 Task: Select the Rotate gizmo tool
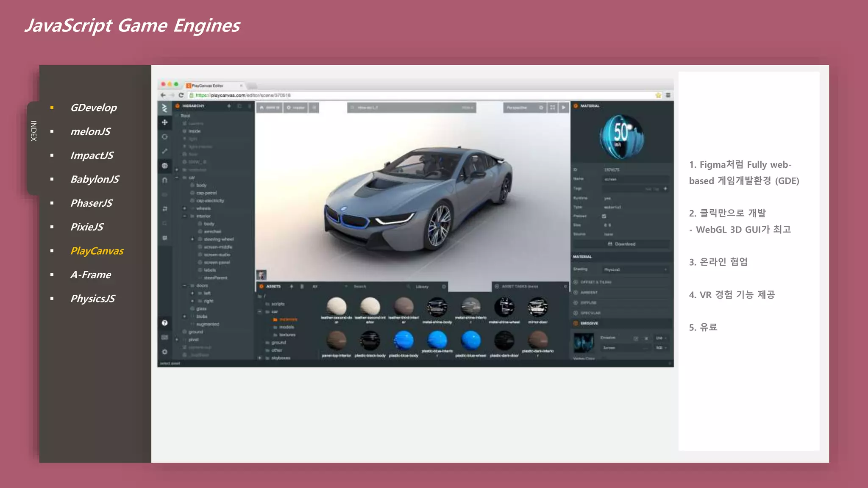(164, 137)
